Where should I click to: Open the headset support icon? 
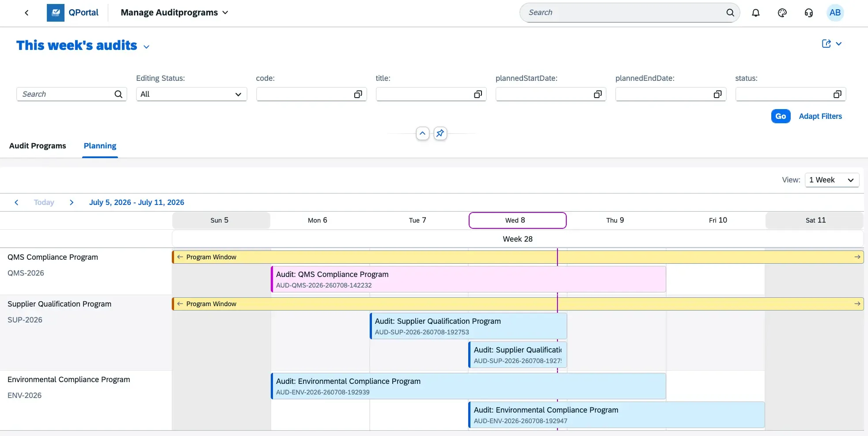point(809,13)
